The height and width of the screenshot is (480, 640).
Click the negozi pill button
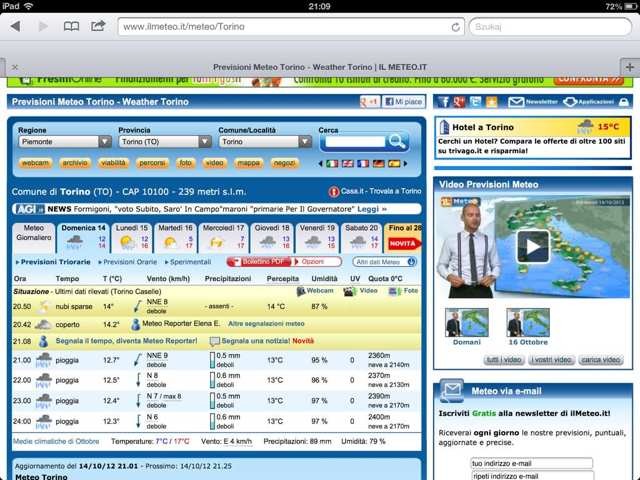[284, 163]
